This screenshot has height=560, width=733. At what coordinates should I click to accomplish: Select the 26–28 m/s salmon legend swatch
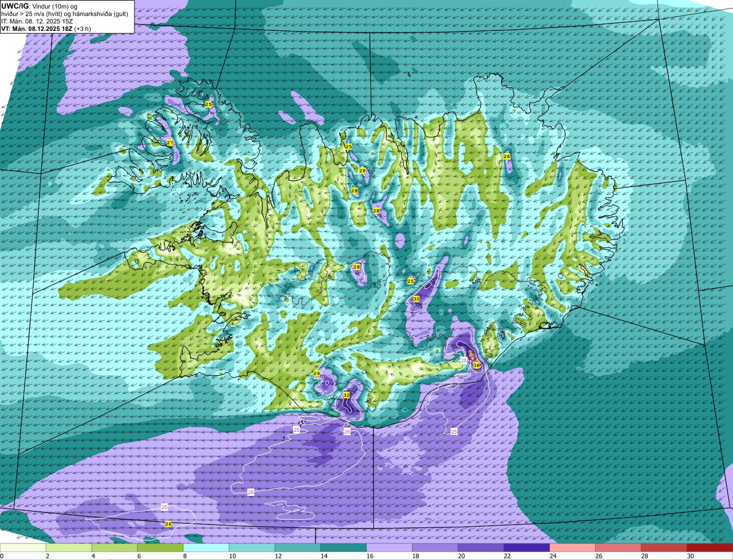click(x=618, y=547)
